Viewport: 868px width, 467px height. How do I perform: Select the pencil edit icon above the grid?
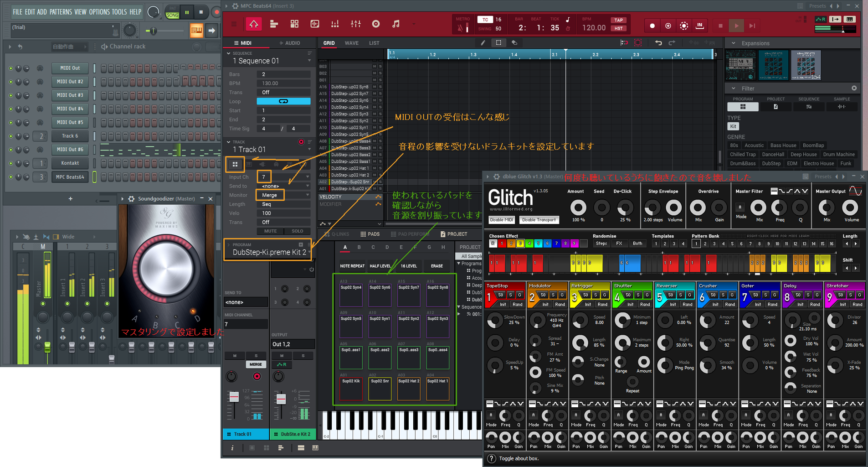point(483,42)
